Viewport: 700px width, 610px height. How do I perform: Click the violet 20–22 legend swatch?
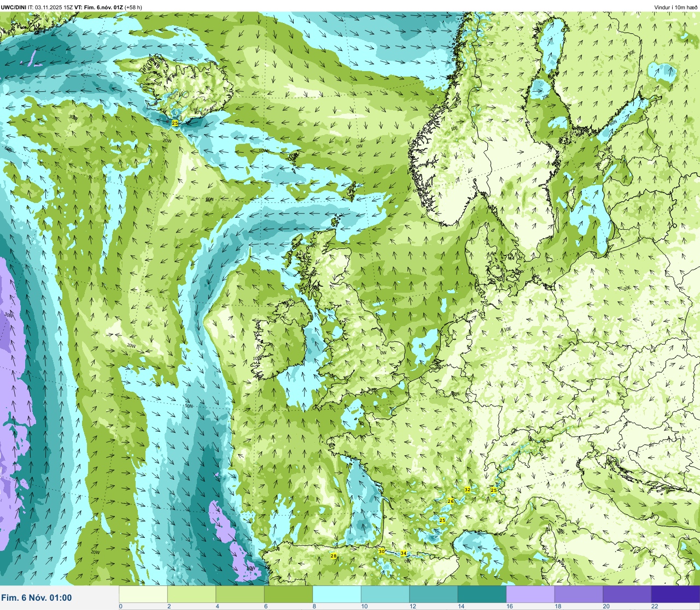627,594
